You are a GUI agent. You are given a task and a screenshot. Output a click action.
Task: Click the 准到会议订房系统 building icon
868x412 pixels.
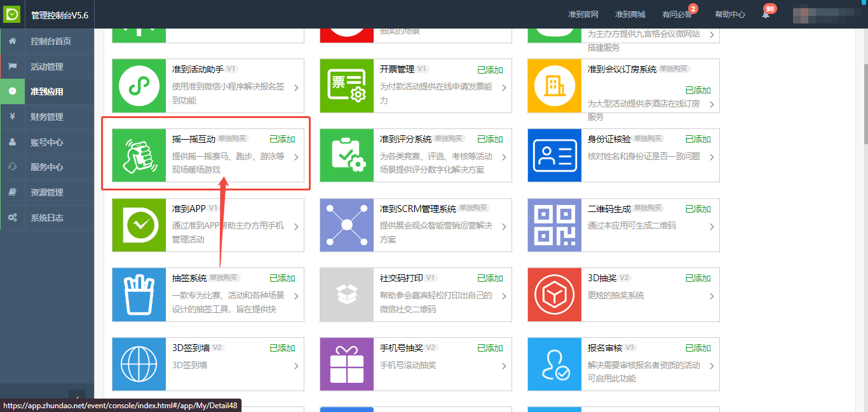554,86
